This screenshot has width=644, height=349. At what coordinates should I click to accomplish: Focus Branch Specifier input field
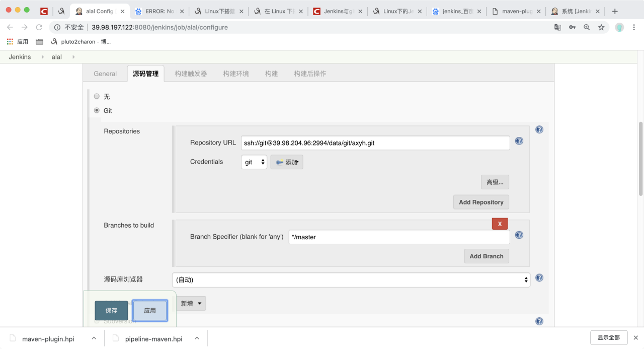(399, 237)
